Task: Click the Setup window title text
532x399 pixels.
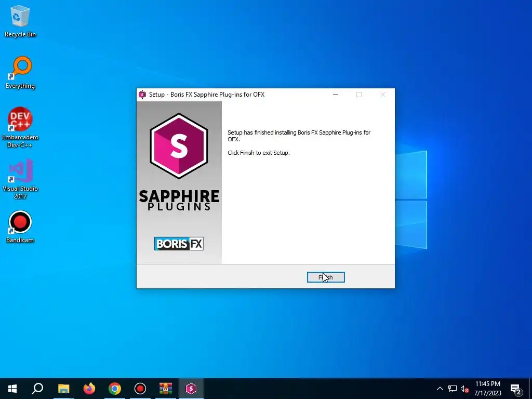Action: click(x=207, y=95)
